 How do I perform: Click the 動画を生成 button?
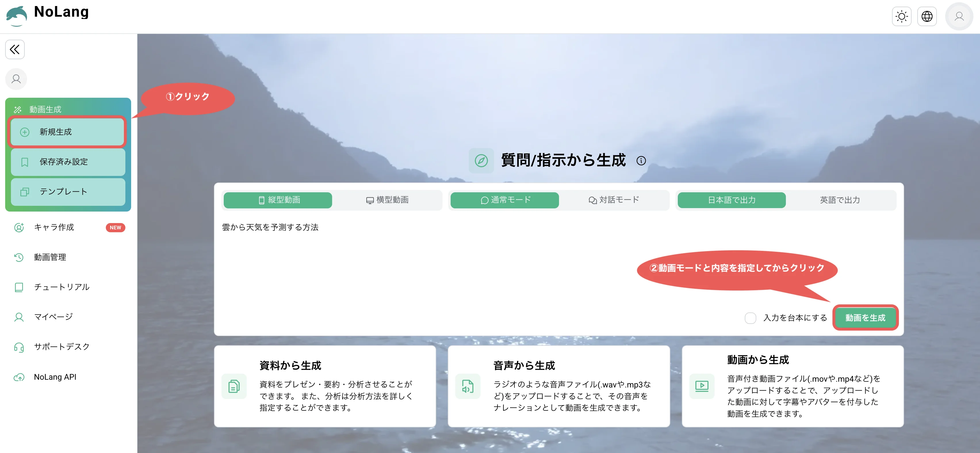coord(865,318)
